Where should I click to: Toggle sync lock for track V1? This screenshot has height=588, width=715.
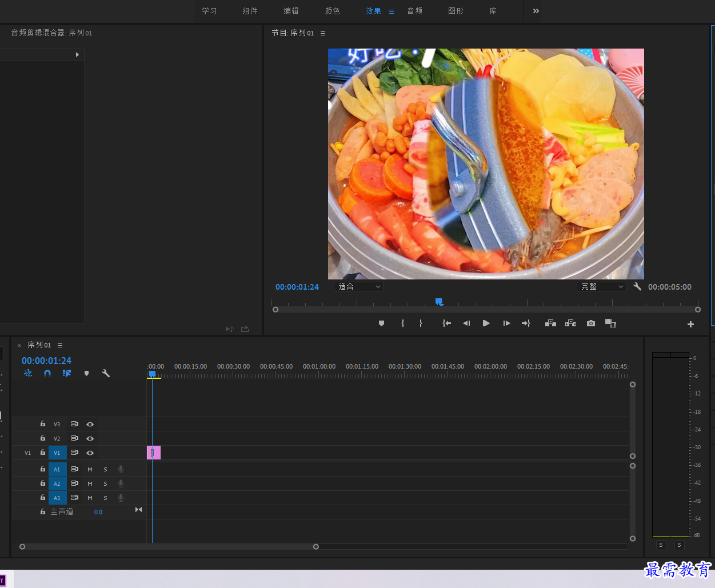tap(75, 453)
